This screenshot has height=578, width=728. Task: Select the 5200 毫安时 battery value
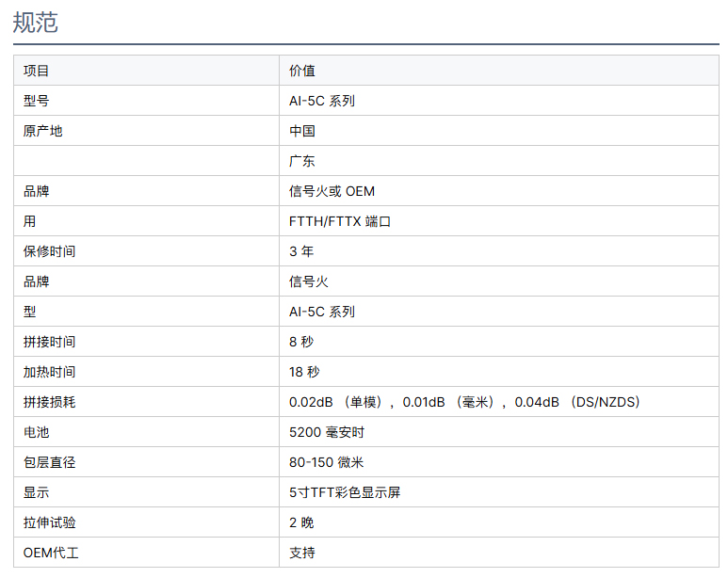pos(327,432)
